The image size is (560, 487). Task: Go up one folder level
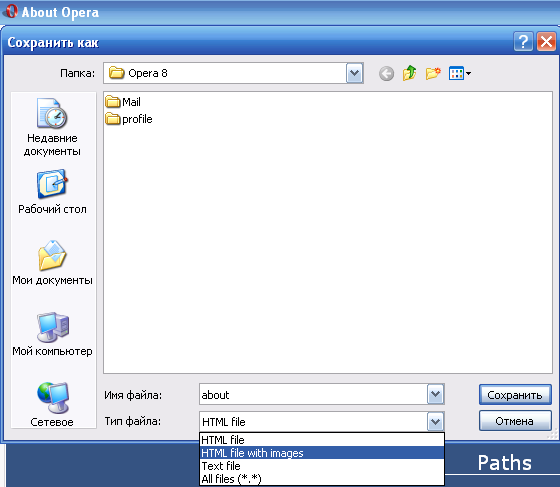coord(410,73)
